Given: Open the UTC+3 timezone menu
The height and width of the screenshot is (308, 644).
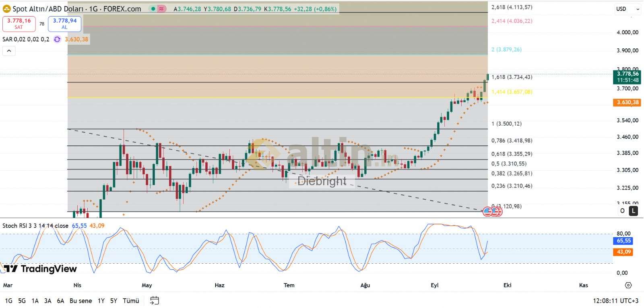Looking at the screenshot, I should (x=616, y=301).
